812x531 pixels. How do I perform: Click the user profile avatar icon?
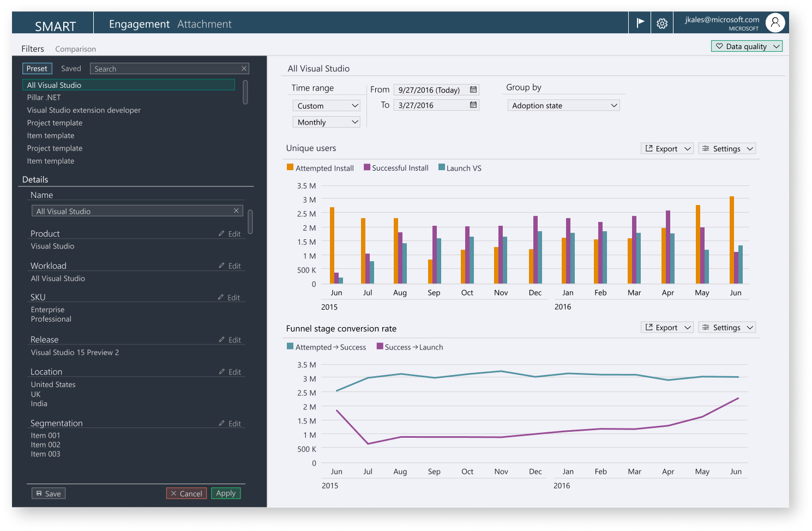[x=775, y=22]
